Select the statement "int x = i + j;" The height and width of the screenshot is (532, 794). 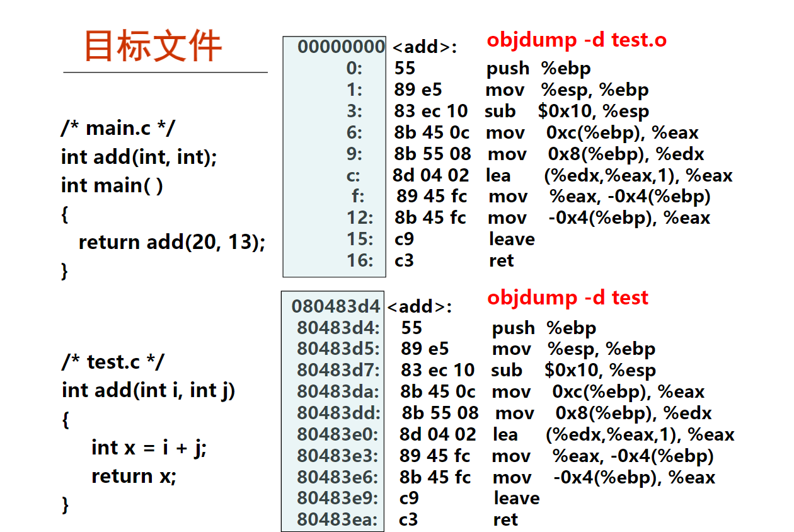[149, 448]
